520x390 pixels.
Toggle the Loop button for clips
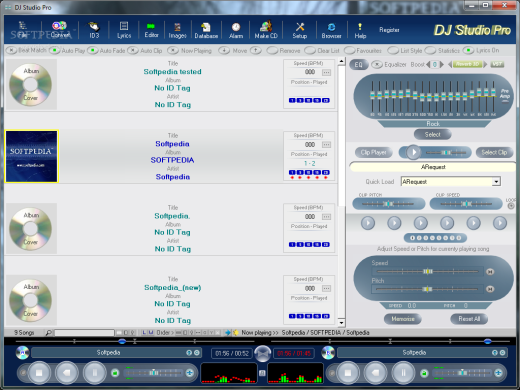(511, 206)
